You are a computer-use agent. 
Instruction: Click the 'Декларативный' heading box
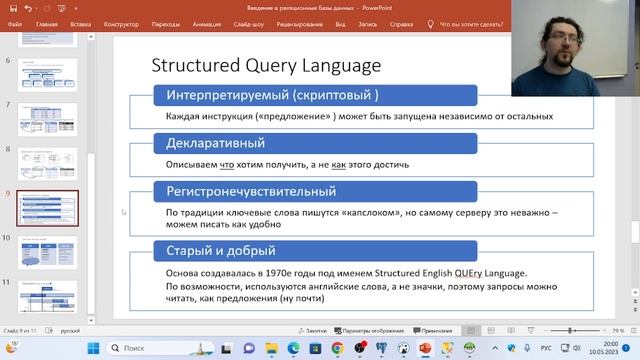pos(315,143)
